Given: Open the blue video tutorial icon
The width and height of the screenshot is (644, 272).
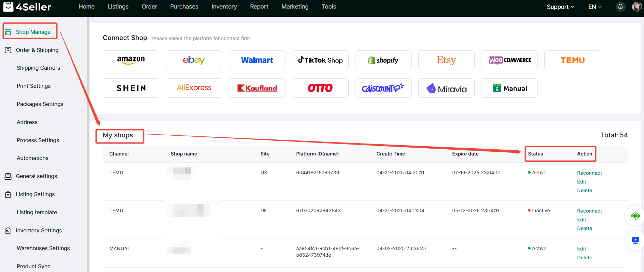Looking at the screenshot, I should 635,240.
